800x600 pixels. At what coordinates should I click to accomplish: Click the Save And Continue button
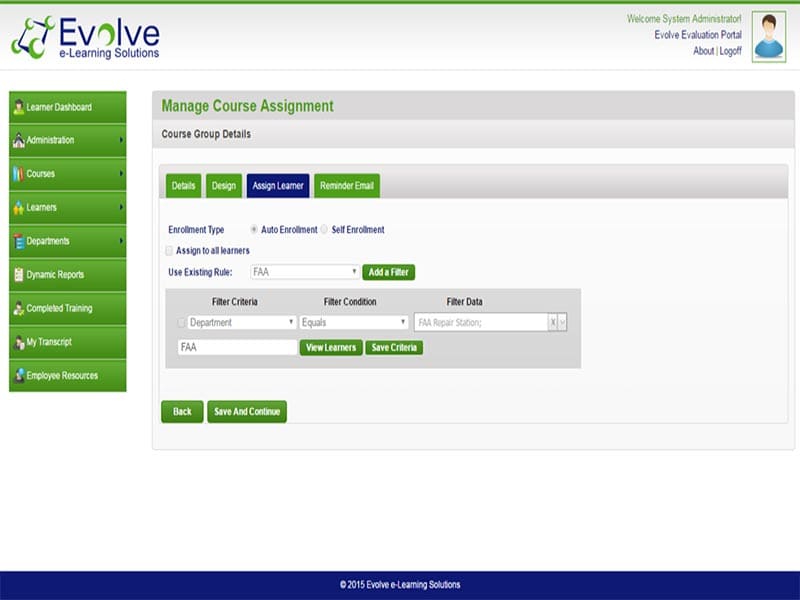coord(247,411)
